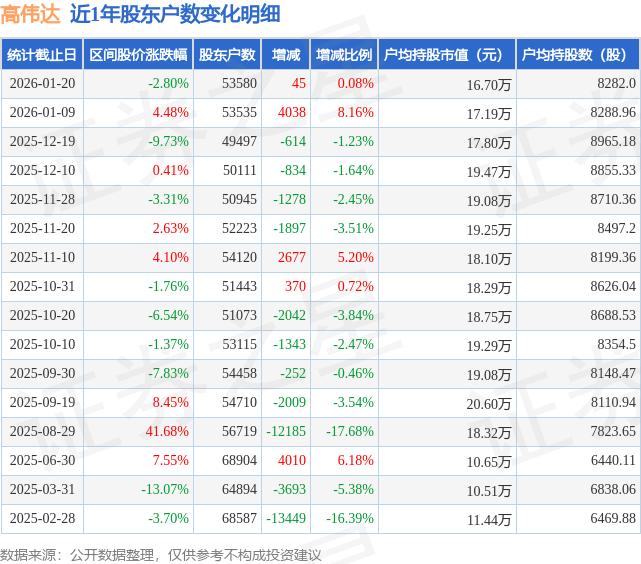This screenshot has height=564, width=641.
Task: Click the shareholder count 68904
Action: (240, 461)
